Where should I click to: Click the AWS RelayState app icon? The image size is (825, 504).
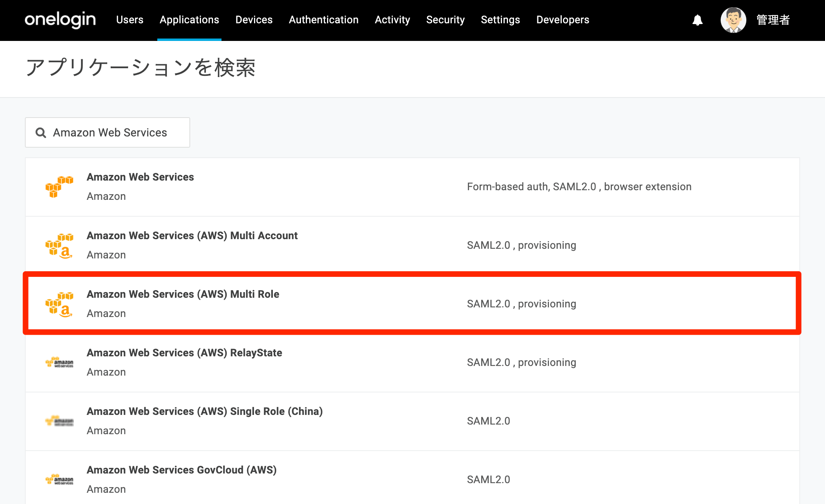point(59,362)
